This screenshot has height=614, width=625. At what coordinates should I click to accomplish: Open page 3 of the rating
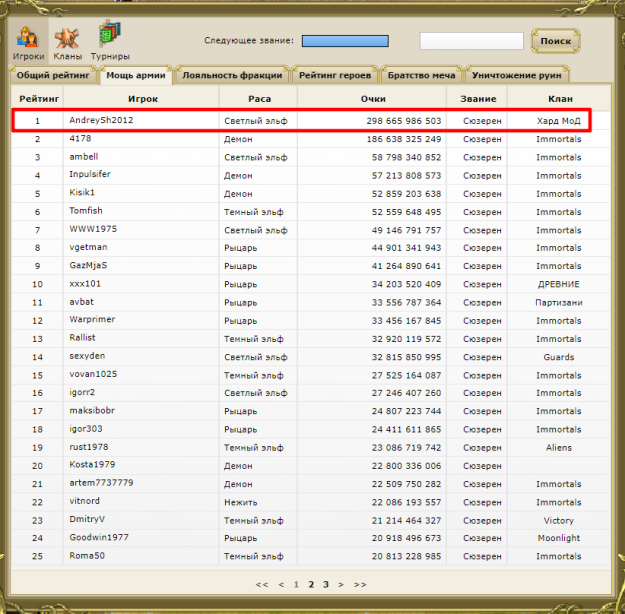pos(326,584)
